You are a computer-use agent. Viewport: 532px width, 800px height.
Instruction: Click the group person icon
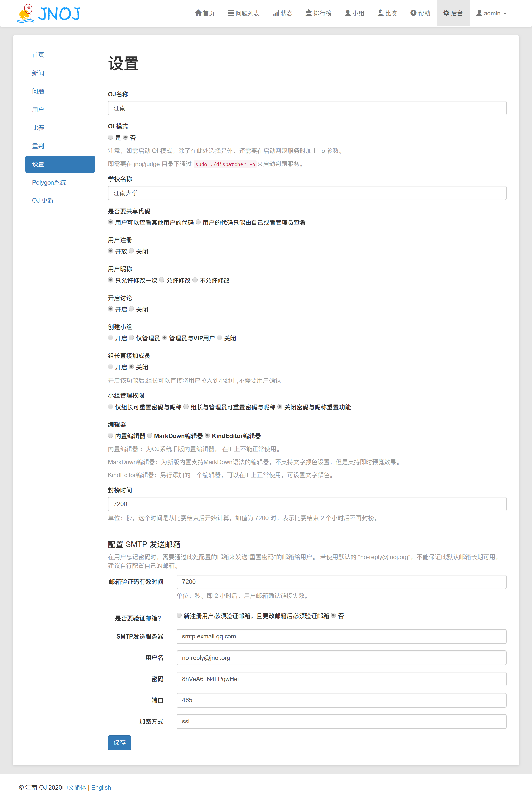348,13
